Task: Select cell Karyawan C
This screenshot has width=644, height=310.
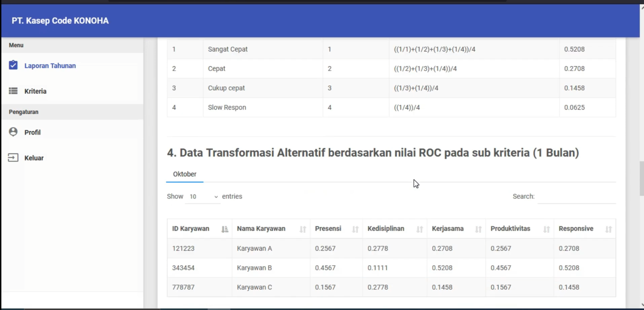Action: [x=254, y=287]
